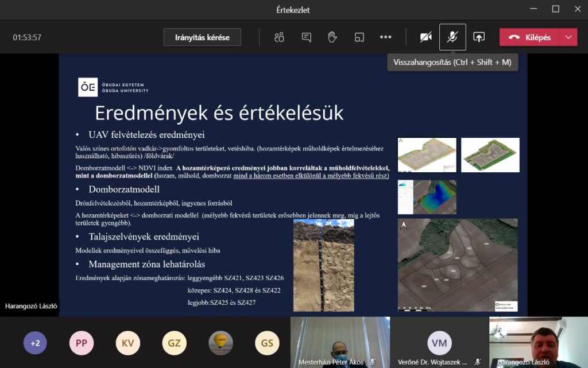The image size is (588, 368).
Task: Open the Breakout rooms panel
Action: pyautogui.click(x=359, y=36)
